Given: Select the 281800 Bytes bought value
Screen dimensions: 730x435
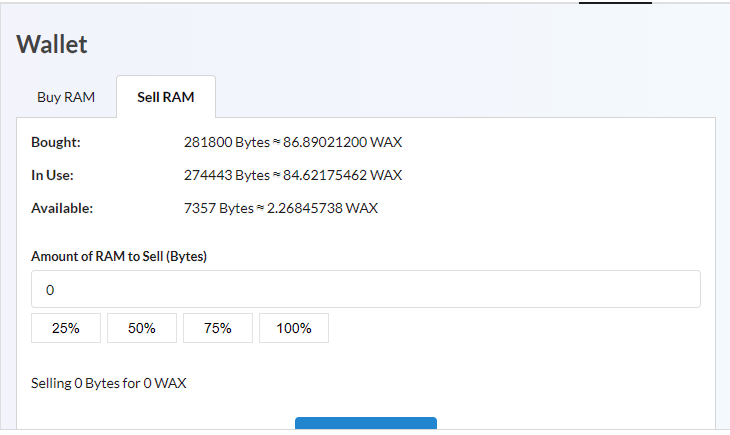Looking at the screenshot, I should tap(227, 142).
